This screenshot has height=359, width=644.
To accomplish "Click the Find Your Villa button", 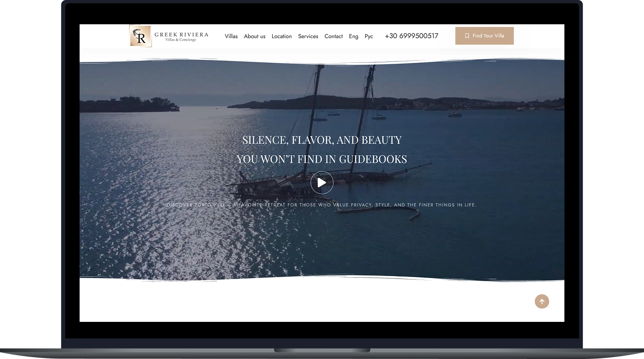I will 484,36.
